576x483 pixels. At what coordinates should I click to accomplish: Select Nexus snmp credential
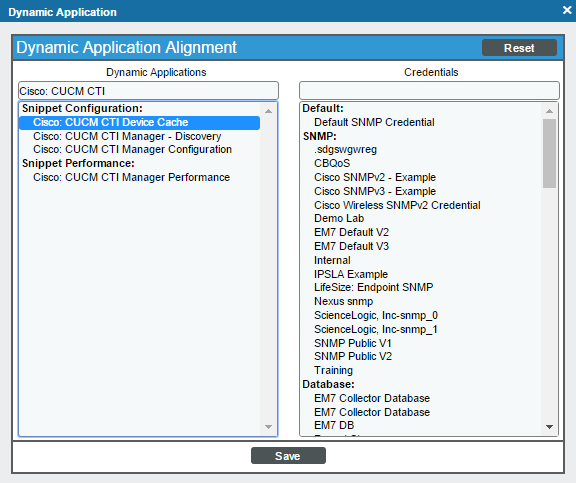point(343,301)
